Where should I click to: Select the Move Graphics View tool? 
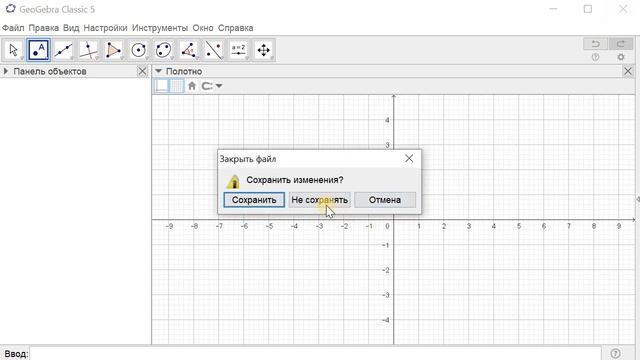[264, 50]
